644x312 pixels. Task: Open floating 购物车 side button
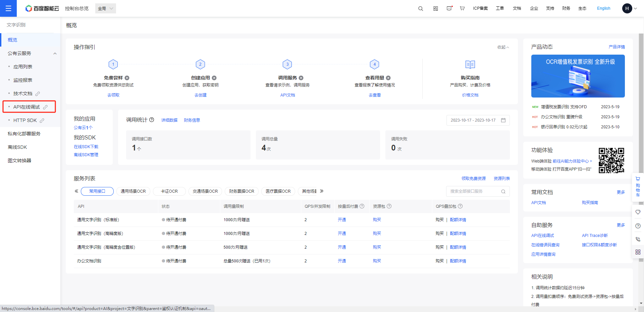(x=638, y=187)
